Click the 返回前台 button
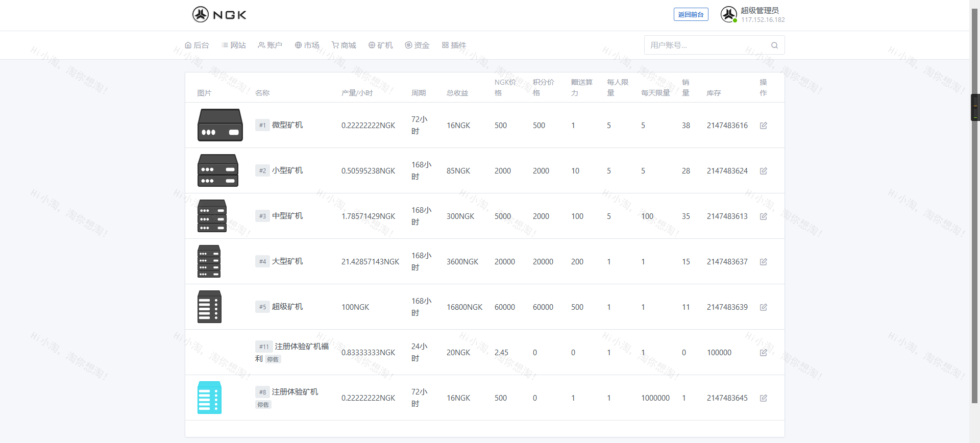Viewport: 980px width, 443px height. pos(691,15)
